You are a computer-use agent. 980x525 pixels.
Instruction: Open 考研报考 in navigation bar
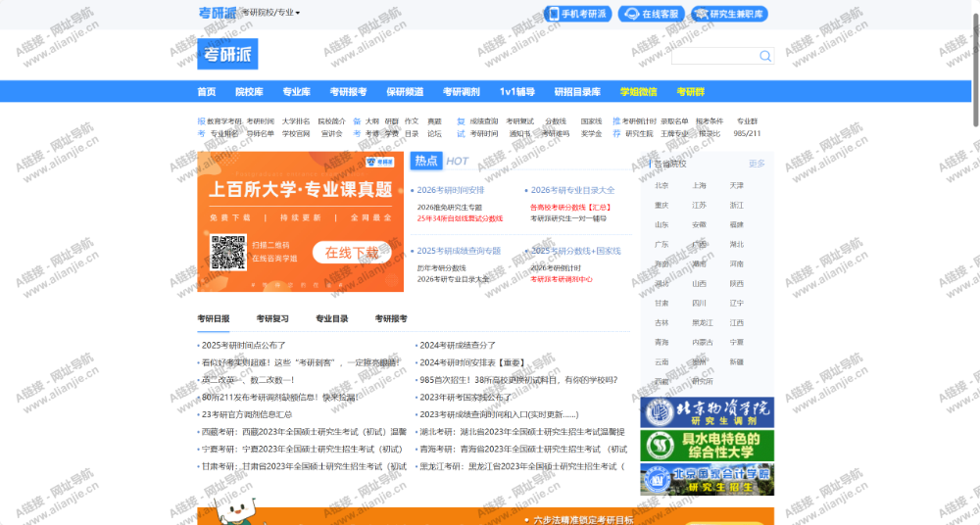tap(348, 92)
